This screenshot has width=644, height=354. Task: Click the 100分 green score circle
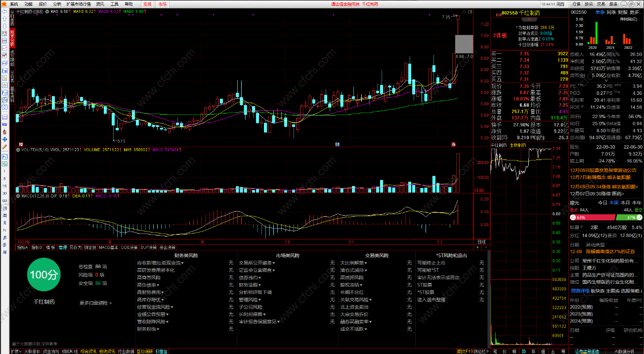click(x=44, y=275)
